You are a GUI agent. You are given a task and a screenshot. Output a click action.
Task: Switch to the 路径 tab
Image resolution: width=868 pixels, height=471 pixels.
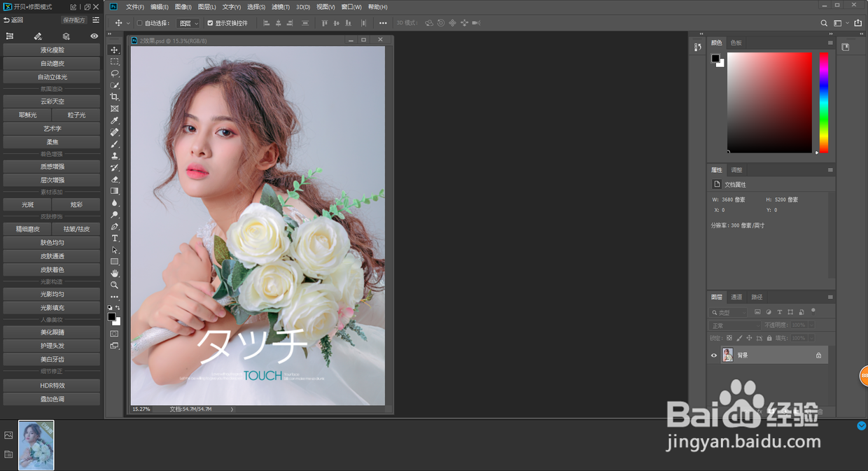pyautogui.click(x=757, y=297)
